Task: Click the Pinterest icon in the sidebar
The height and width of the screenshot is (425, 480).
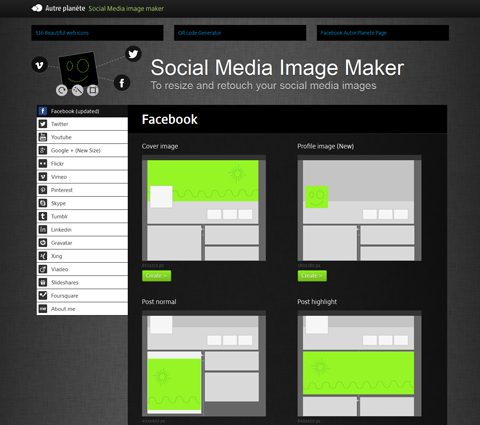Action: coord(43,190)
